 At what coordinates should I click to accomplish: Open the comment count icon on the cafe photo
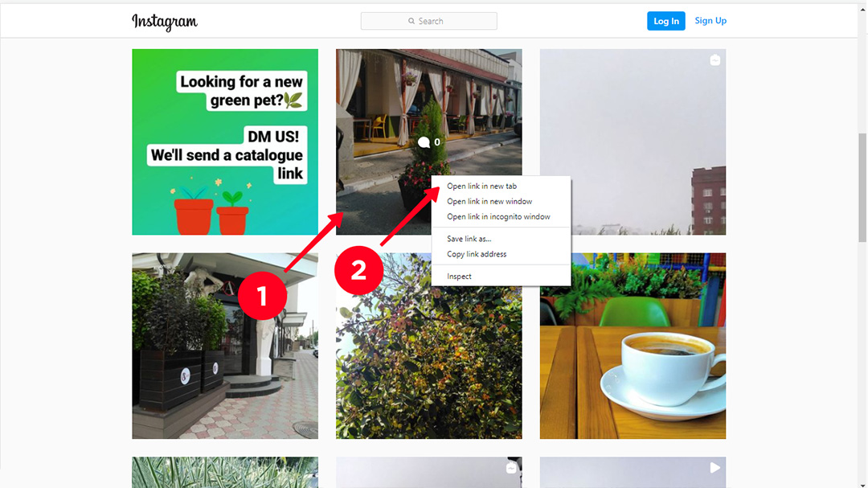coord(424,142)
